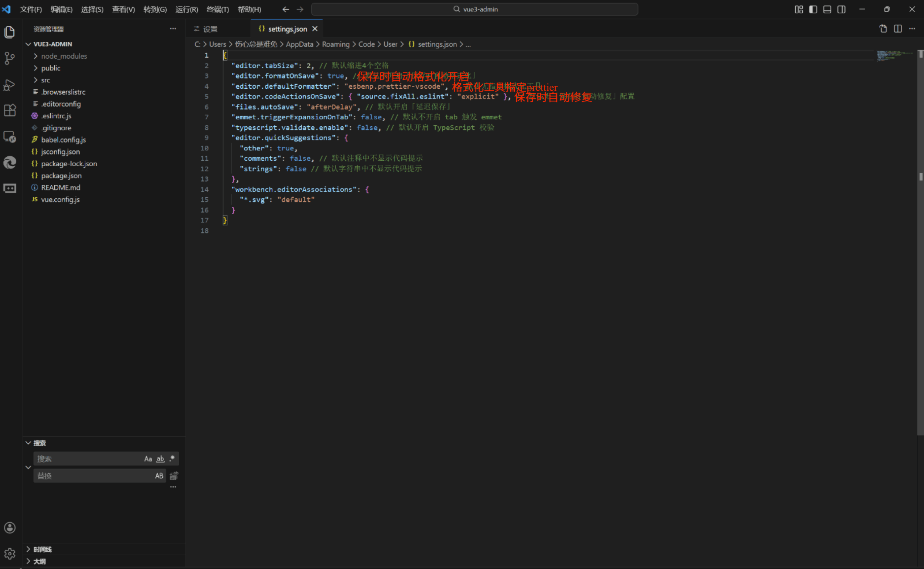
Task: Click the User breadcrumb segment
Action: [390, 45]
